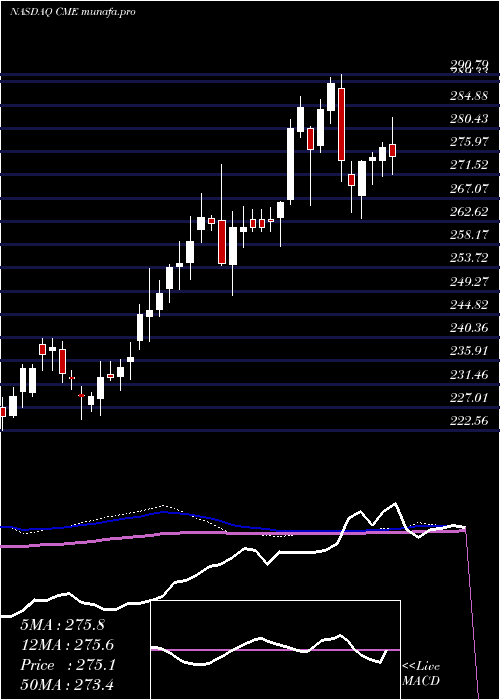Click the 222.56 price level label
Screen dimensions: 500x700
[468, 421]
